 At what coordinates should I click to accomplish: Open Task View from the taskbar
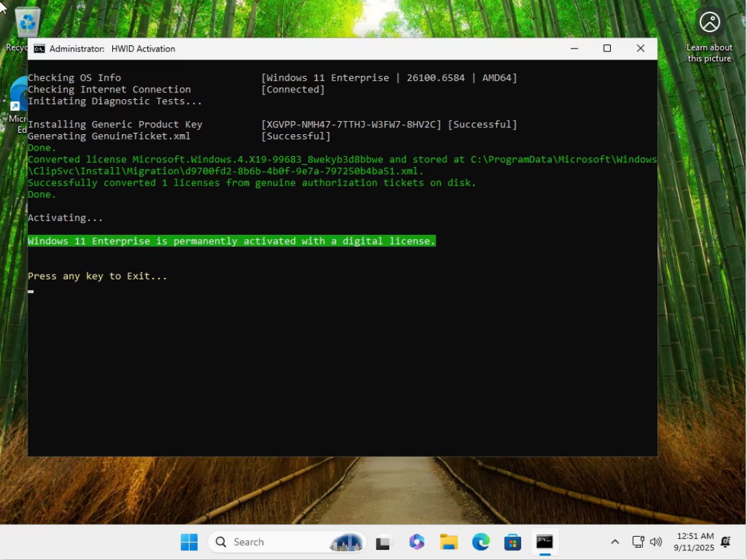pos(383,542)
